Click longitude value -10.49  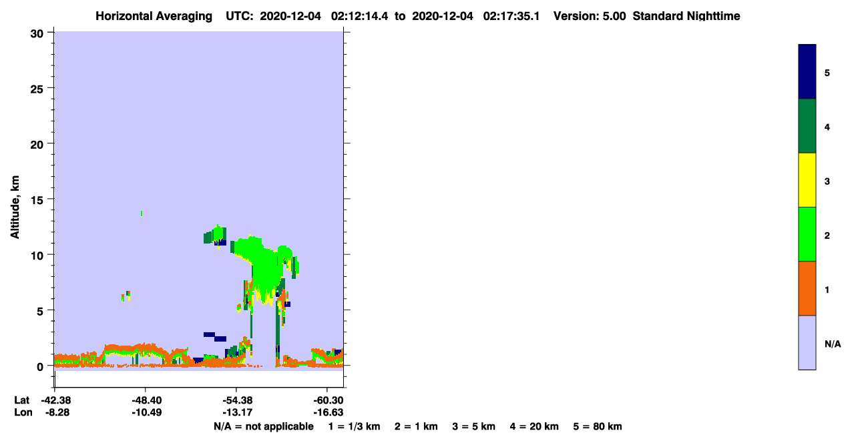[146, 413]
